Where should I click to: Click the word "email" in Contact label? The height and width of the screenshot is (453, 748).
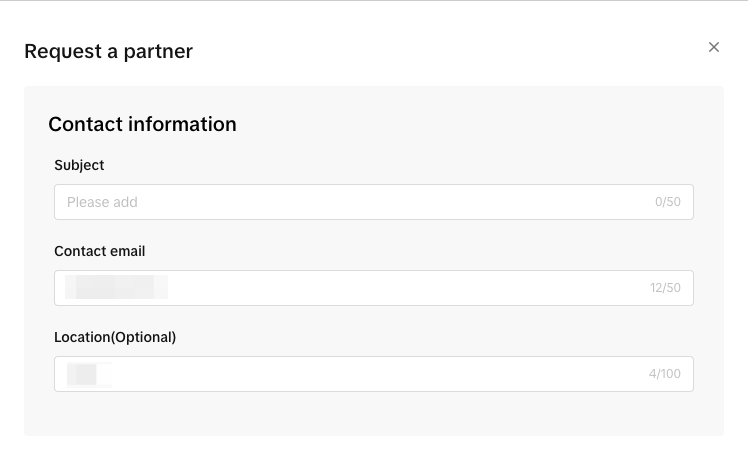pyautogui.click(x=127, y=251)
